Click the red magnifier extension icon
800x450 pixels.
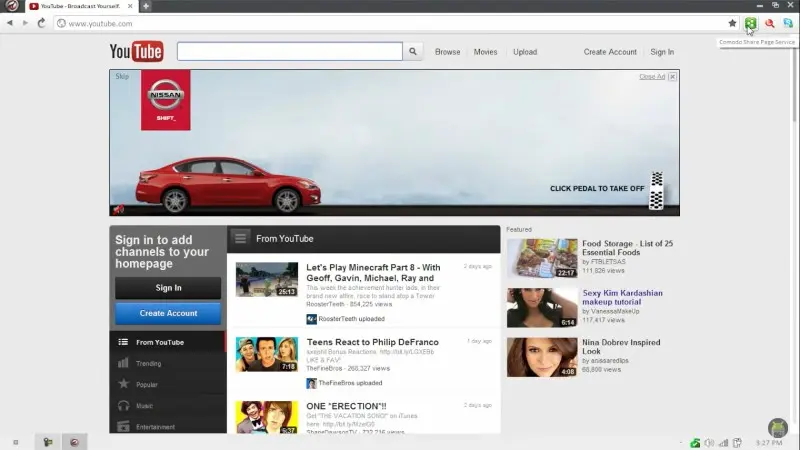click(769, 23)
